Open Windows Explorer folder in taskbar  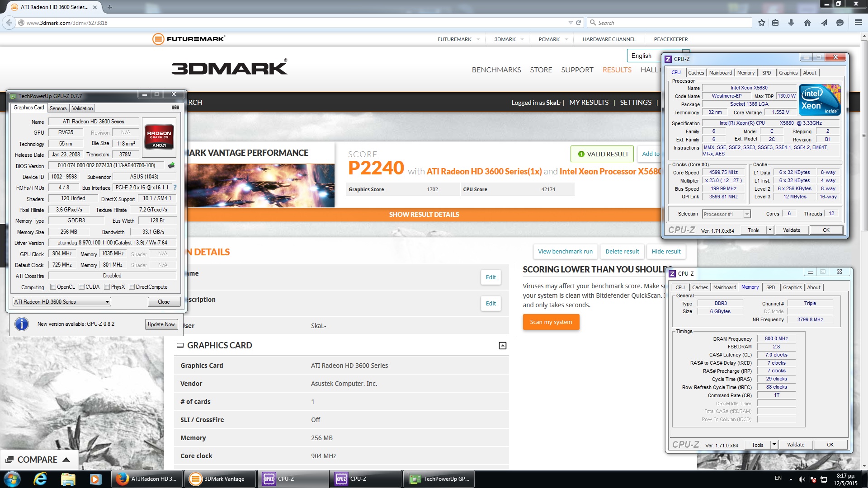point(68,479)
